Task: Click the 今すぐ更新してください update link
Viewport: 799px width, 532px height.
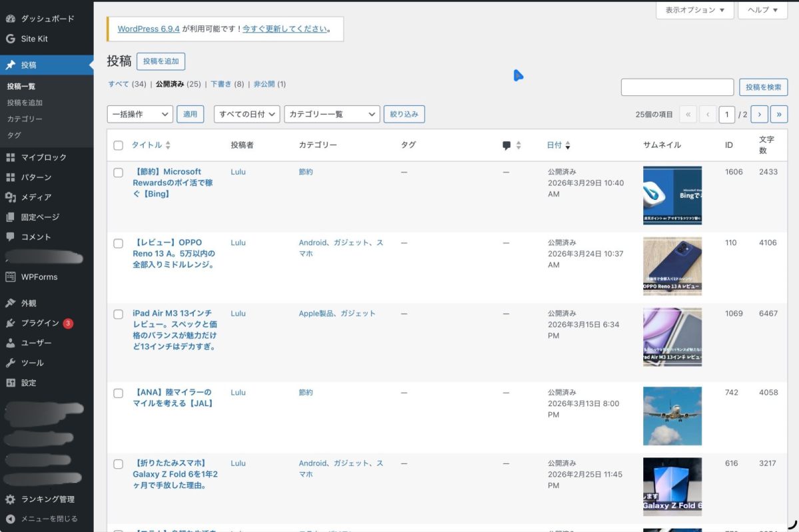Action: 284,29
